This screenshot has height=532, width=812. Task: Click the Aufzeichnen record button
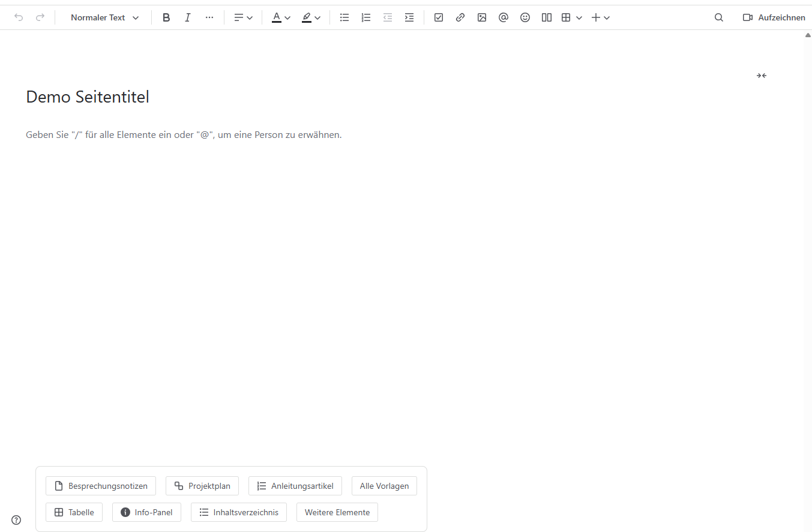click(774, 17)
